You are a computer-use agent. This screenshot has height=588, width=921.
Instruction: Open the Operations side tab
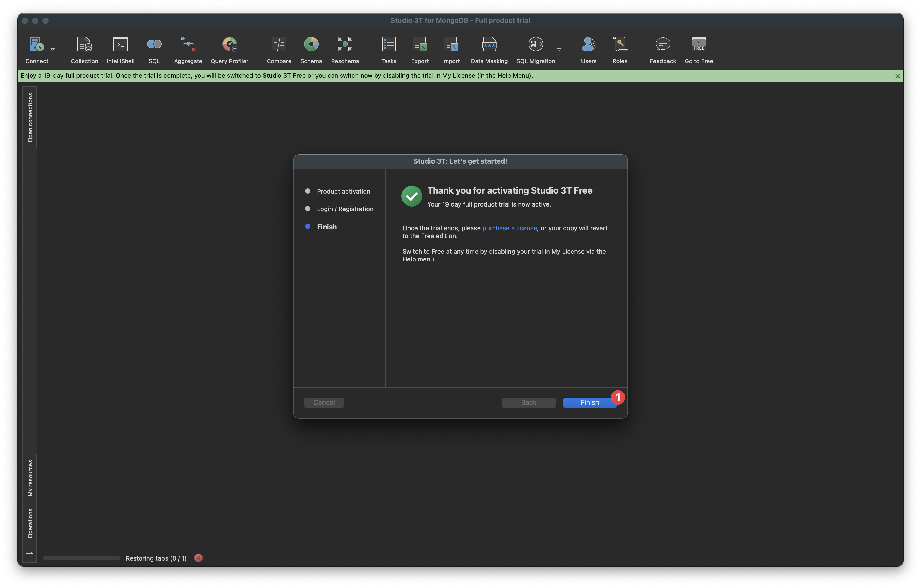pyautogui.click(x=30, y=523)
